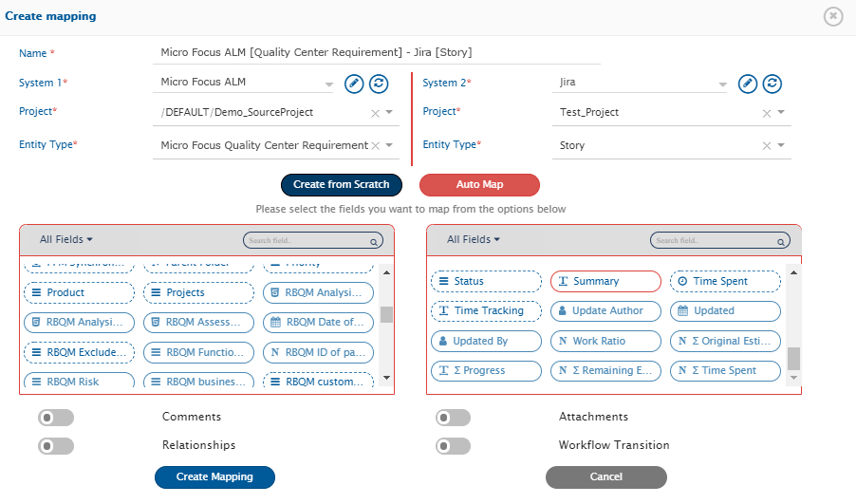Toggle the Attachments switch on
This screenshot has height=504, width=856.
coord(453,418)
